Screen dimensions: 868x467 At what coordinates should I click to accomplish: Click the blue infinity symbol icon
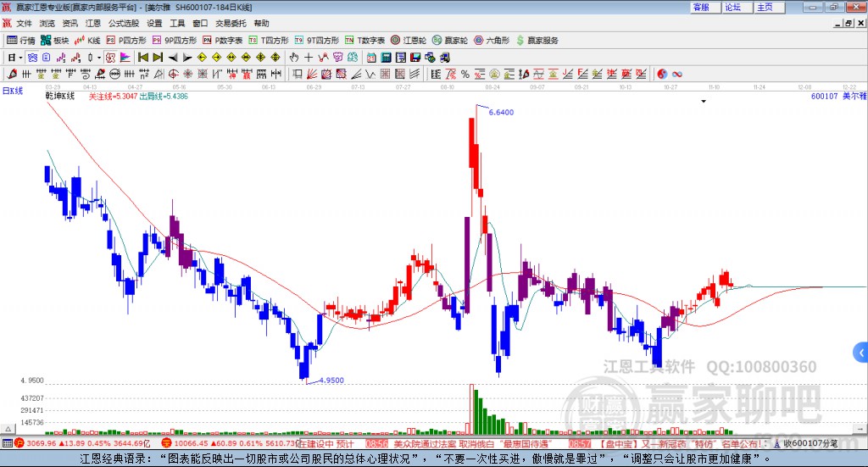(677, 74)
